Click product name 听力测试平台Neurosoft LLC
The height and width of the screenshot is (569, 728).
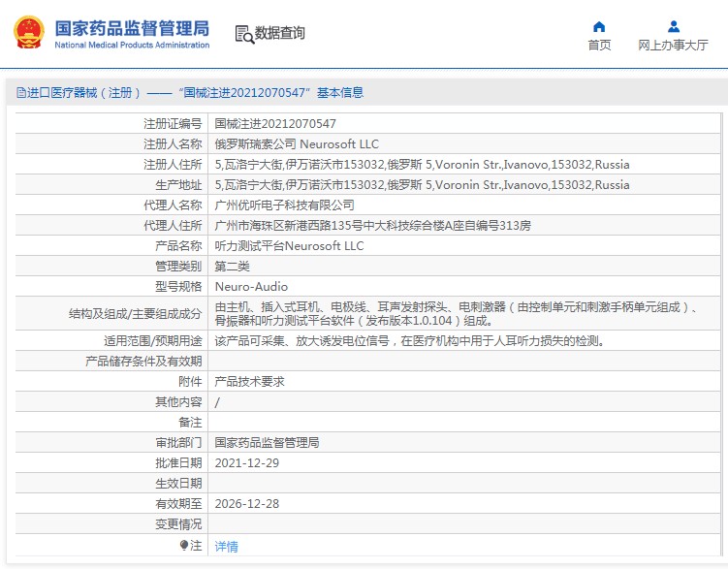289,246
